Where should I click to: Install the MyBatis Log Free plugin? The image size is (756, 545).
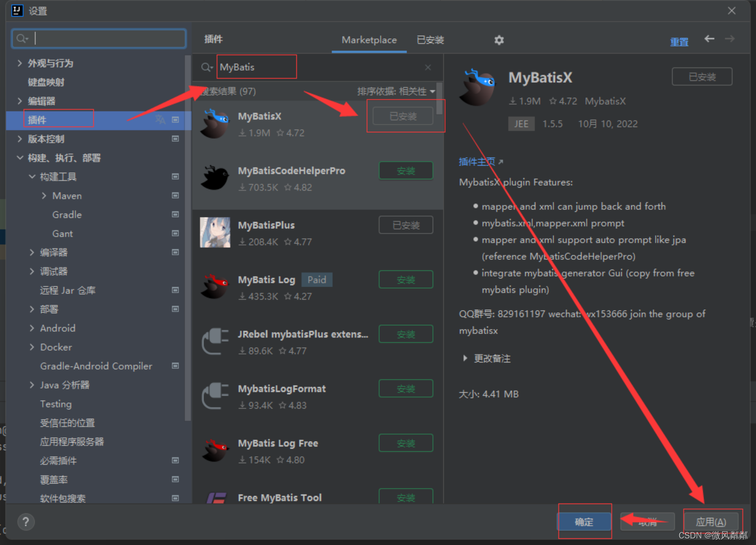[406, 444]
